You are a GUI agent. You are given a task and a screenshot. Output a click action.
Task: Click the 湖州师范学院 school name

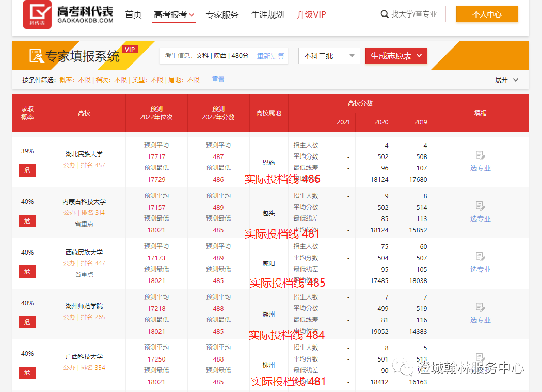[84, 306]
